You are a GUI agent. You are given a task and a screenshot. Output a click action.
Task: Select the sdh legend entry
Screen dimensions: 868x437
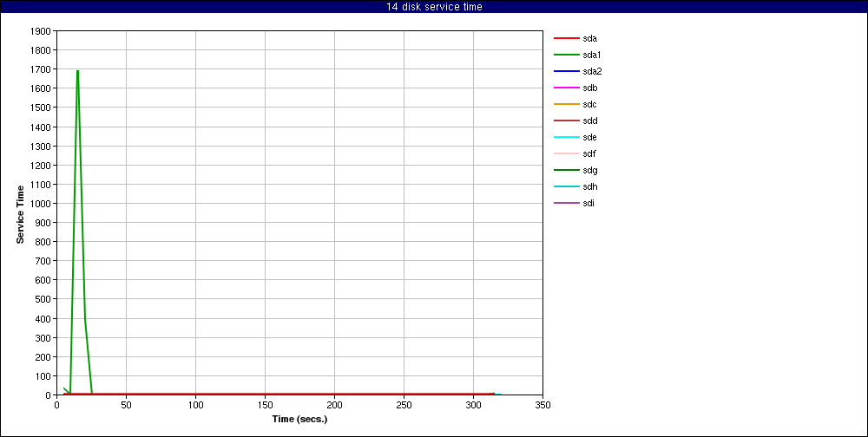coord(575,186)
